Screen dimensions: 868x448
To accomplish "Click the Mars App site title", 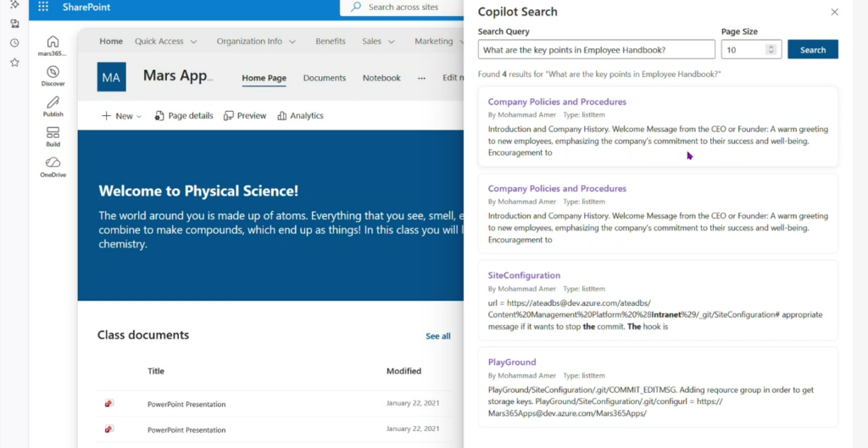I will pyautogui.click(x=178, y=75).
